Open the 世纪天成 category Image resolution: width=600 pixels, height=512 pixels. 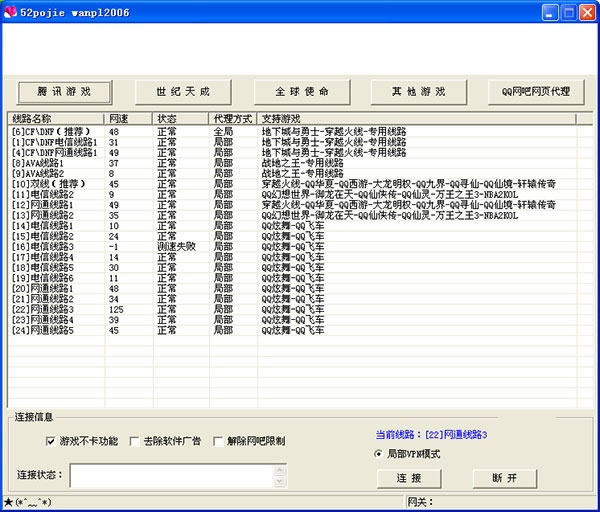click(x=183, y=92)
